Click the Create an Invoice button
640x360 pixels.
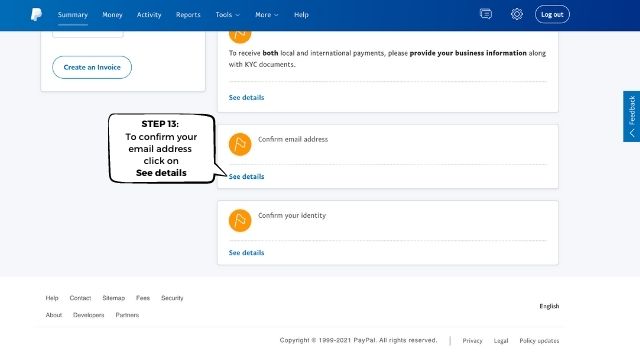pyautogui.click(x=92, y=67)
